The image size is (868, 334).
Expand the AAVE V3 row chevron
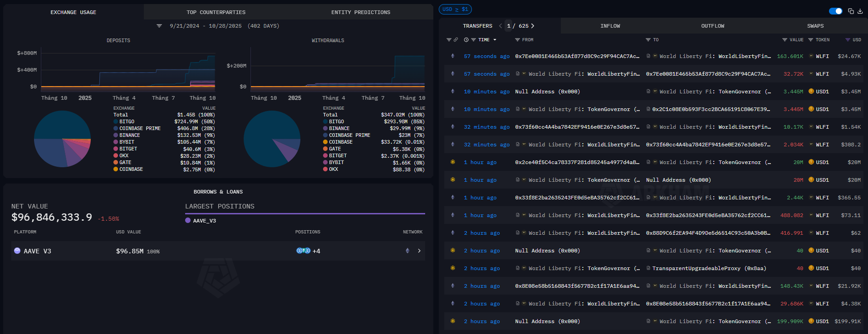(419, 251)
